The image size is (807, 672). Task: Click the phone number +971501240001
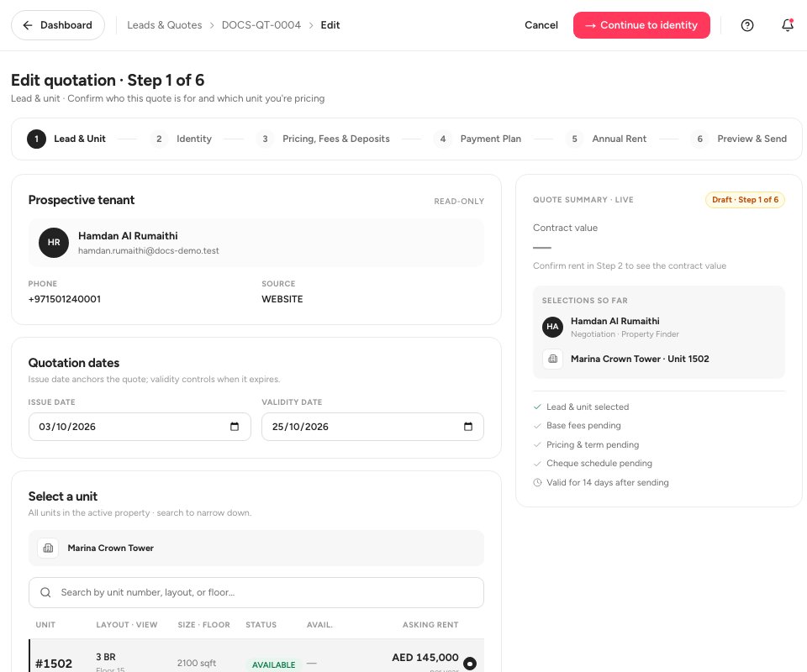click(65, 299)
